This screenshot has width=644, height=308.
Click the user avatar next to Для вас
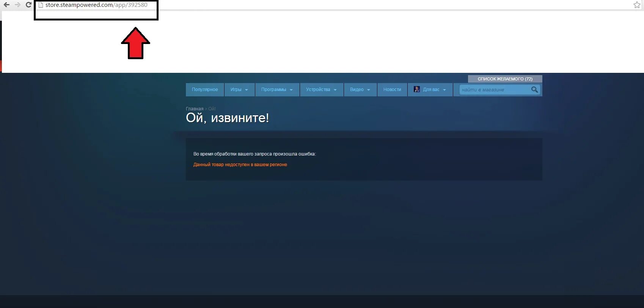click(417, 89)
